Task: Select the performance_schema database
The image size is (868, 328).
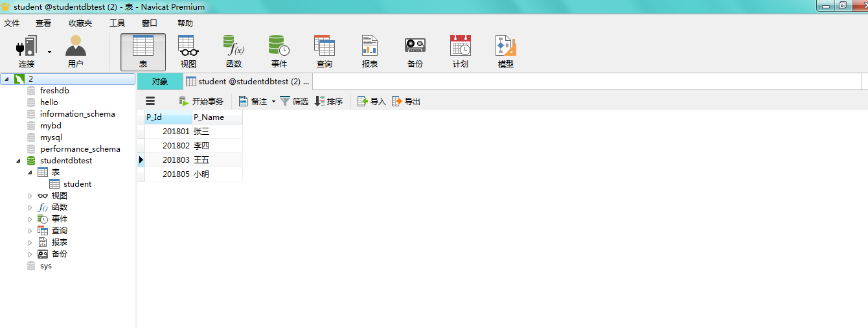Action: (80, 149)
